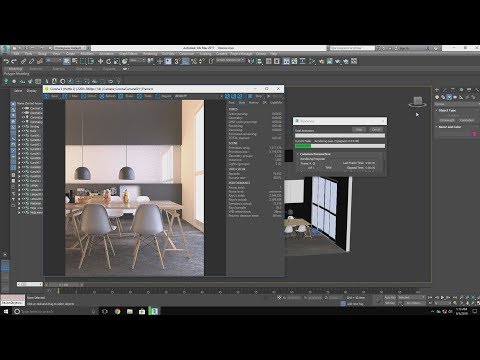Screen dimensions: 480x360
Task: Open the Modifiers menu
Action: 87,54
